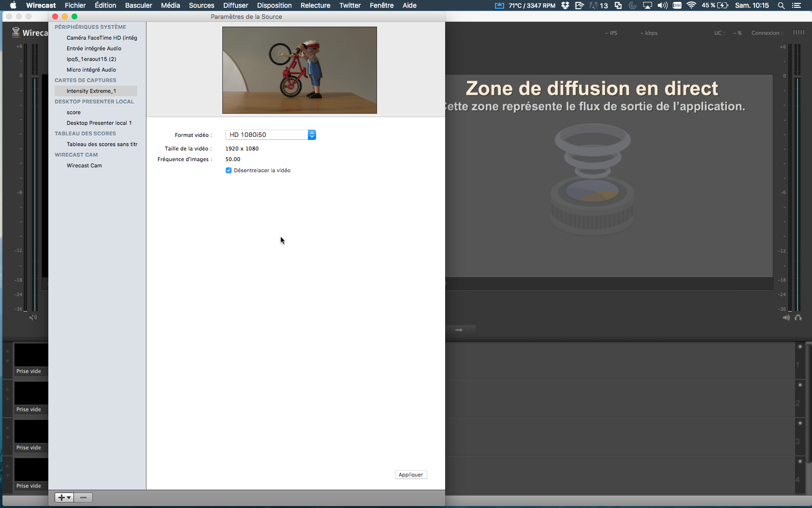
Task: Click the transition arrow button
Action: point(459,330)
